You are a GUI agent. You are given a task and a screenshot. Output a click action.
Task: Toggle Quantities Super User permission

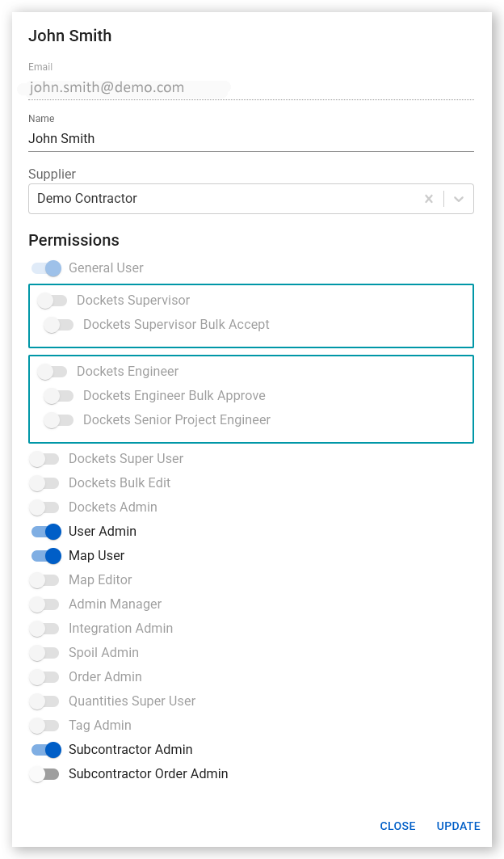(x=44, y=701)
